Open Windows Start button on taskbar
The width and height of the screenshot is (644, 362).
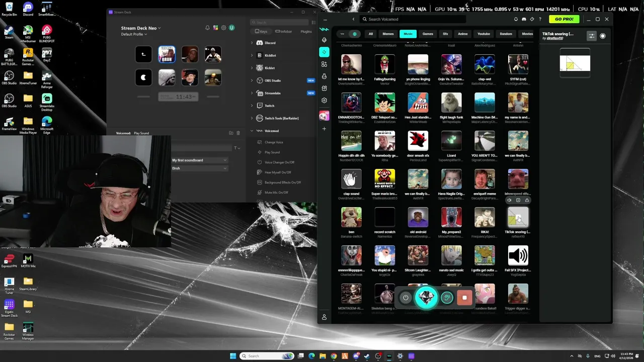click(x=233, y=356)
